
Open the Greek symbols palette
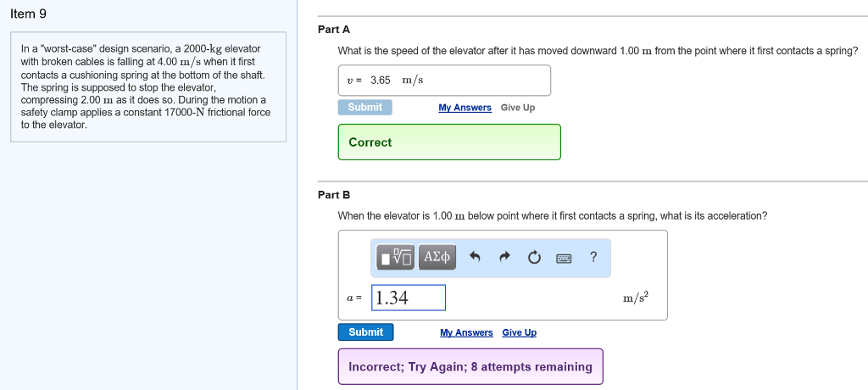pos(437,256)
